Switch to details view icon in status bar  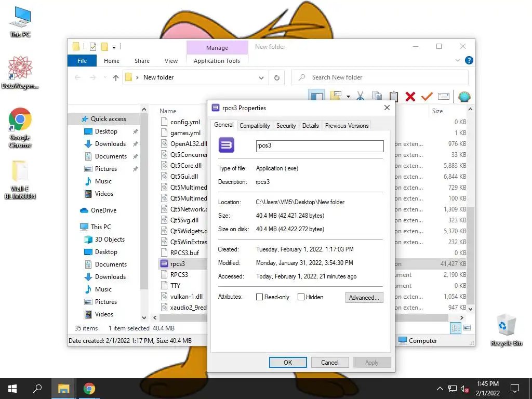455,328
